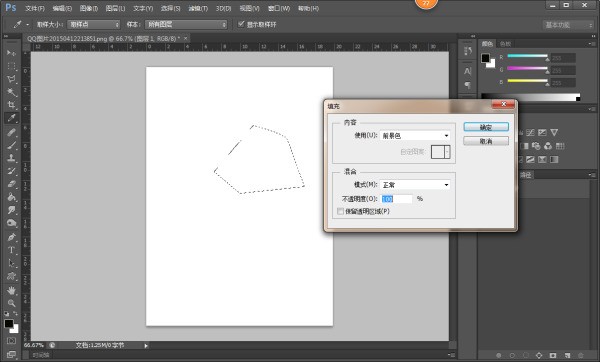Image resolution: width=600 pixels, height=362 pixels.
Task: Open the 视图 menu
Action: coord(249,8)
